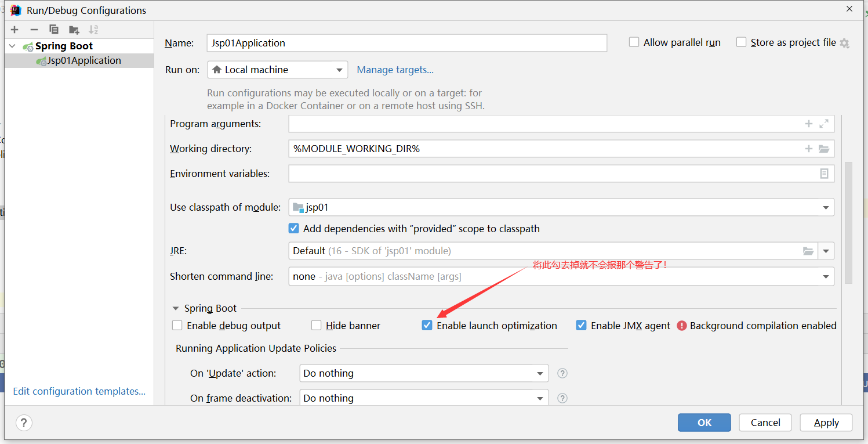
Task: Create a new configuration folder
Action: pos(74,30)
